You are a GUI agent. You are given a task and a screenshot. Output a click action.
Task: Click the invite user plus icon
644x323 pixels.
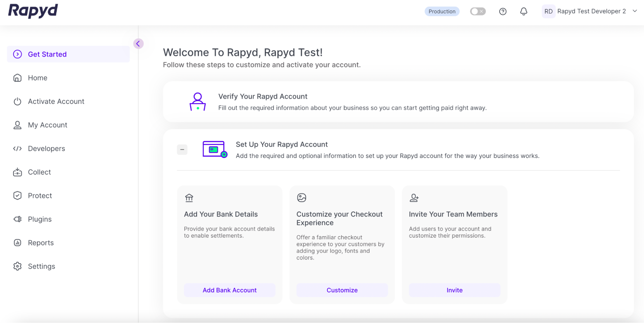click(414, 198)
